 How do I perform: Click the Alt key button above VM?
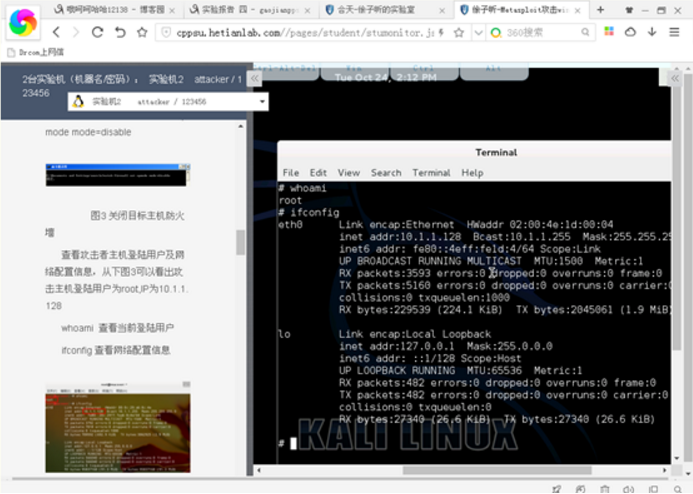494,71
